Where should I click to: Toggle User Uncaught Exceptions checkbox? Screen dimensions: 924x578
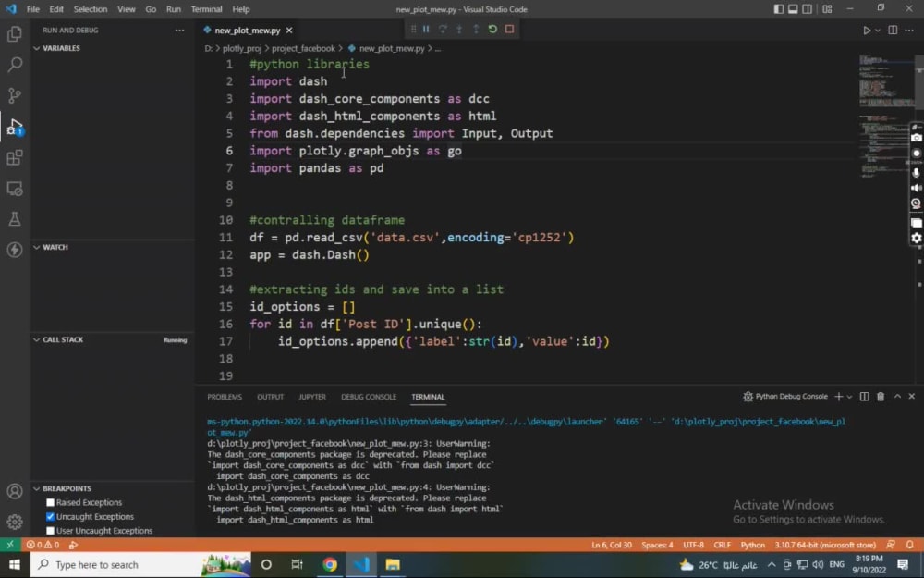click(51, 531)
